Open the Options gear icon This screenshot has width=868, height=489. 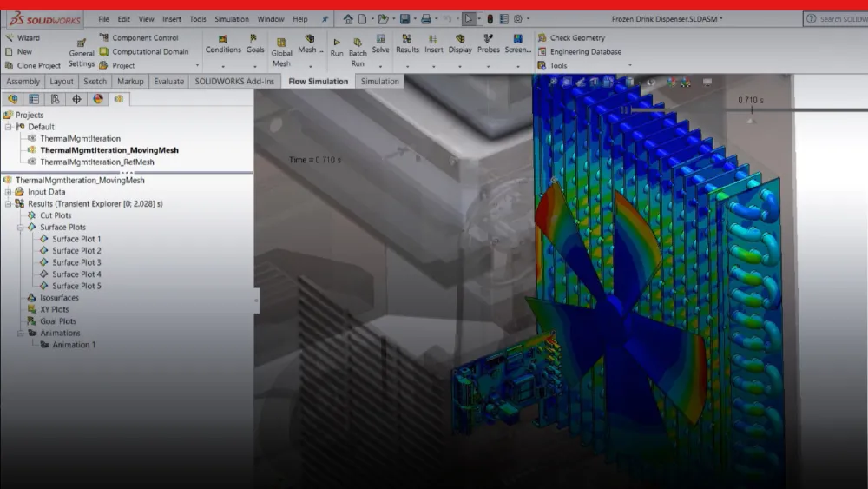(x=518, y=19)
